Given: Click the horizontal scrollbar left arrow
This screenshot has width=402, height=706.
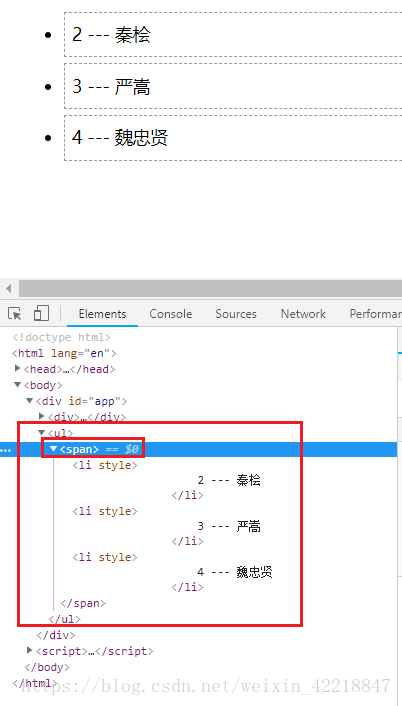Looking at the screenshot, I should pos(9,288).
